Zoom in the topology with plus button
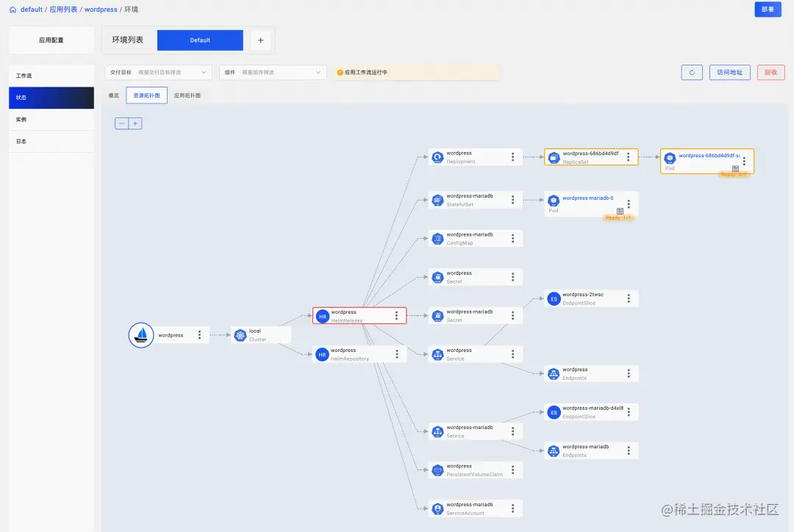Image resolution: width=794 pixels, height=532 pixels. 135,123
